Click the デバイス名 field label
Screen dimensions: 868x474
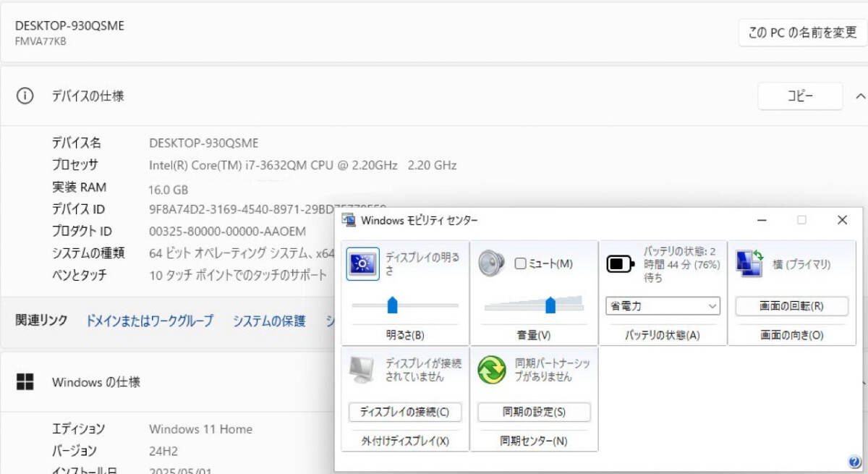tap(76, 143)
